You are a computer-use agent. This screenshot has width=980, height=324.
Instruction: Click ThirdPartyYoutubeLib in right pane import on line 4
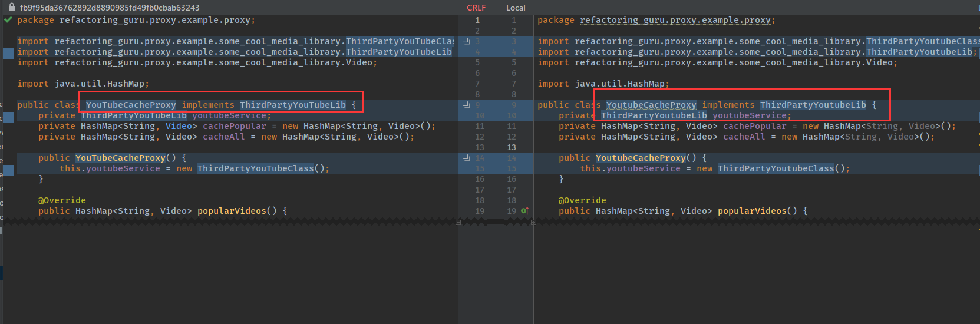click(919, 52)
